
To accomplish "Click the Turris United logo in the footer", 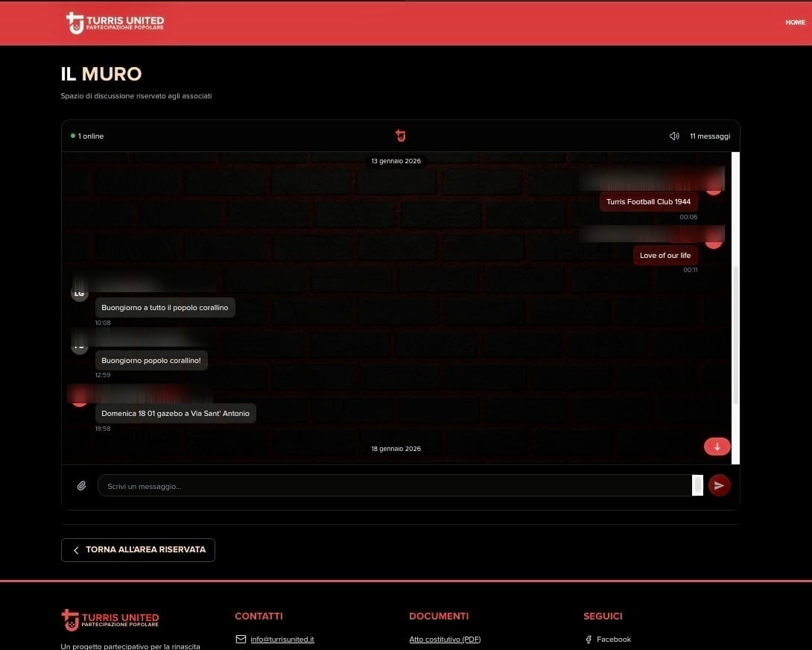I will (109, 619).
